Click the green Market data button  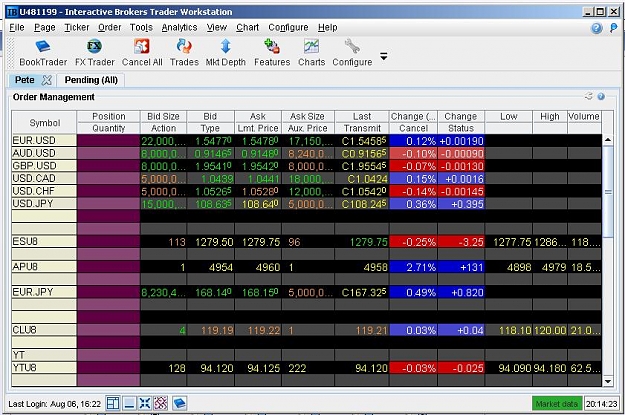(x=556, y=404)
